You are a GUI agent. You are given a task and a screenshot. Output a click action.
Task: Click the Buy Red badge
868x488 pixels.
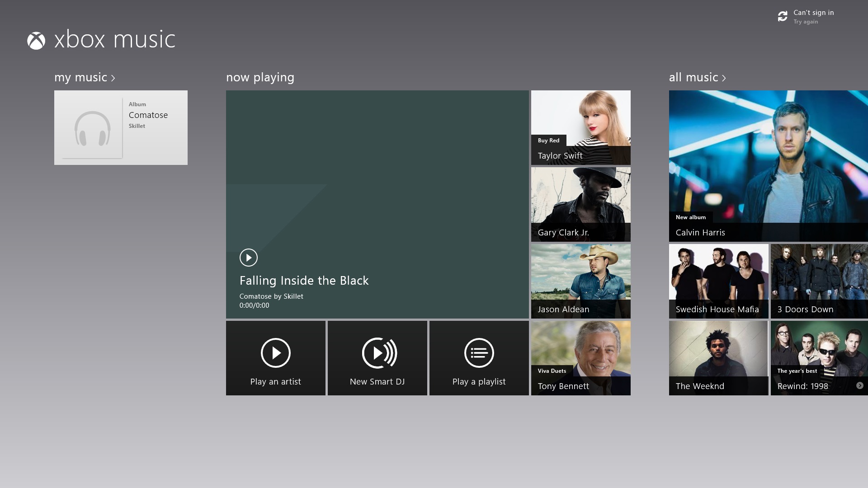pyautogui.click(x=549, y=141)
